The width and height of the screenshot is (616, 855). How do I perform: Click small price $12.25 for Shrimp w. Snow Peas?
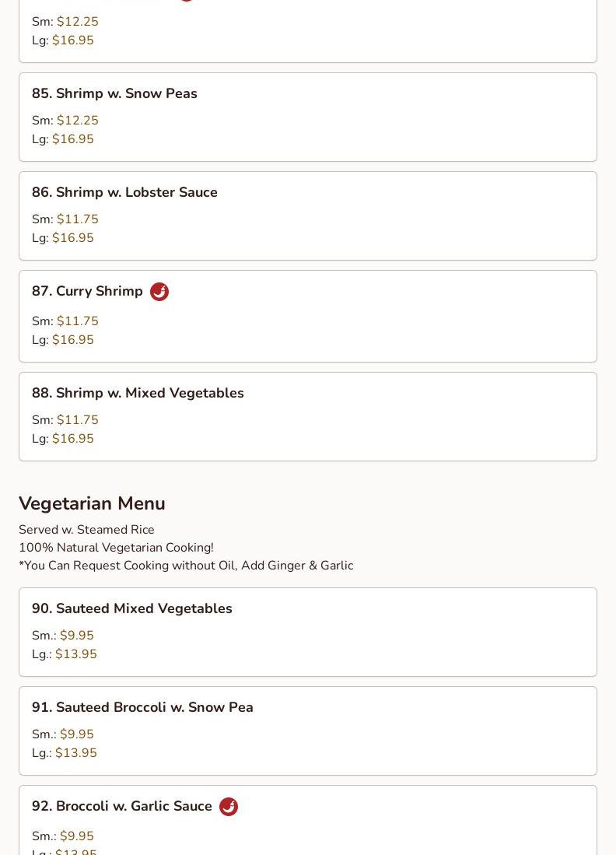point(78,120)
